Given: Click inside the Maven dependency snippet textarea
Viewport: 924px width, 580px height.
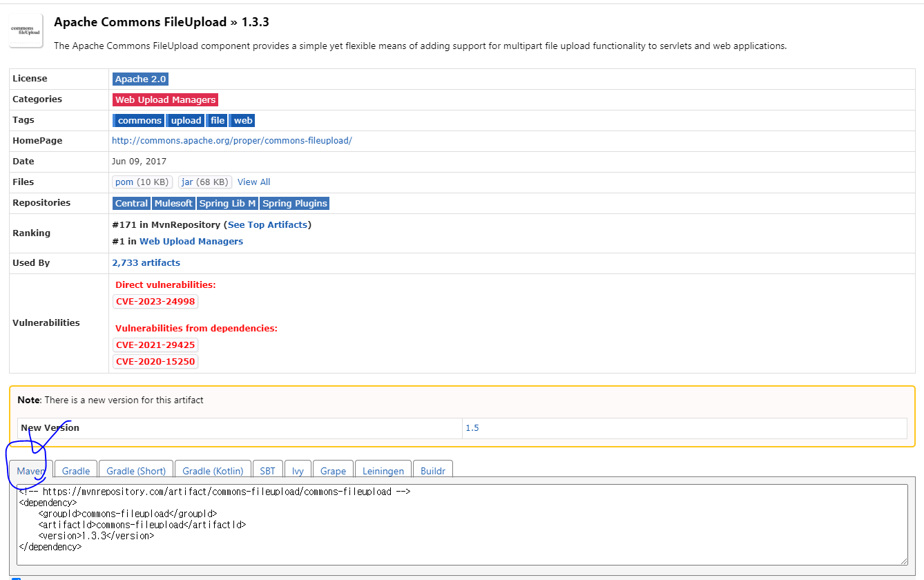Looking at the screenshot, I should [462, 525].
